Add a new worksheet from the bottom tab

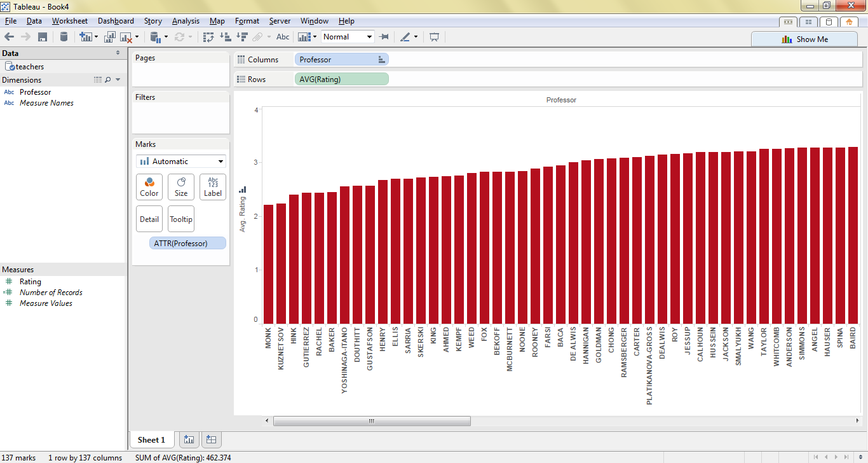[x=189, y=439]
